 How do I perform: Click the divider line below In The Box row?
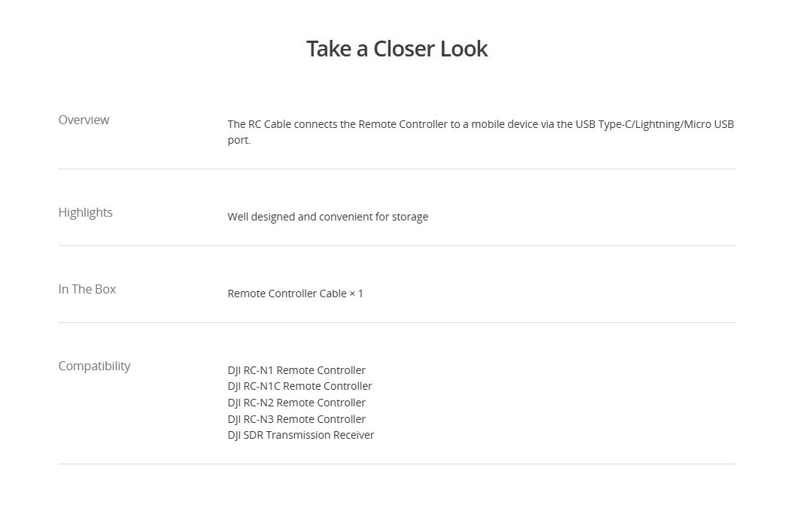pyautogui.click(x=397, y=323)
